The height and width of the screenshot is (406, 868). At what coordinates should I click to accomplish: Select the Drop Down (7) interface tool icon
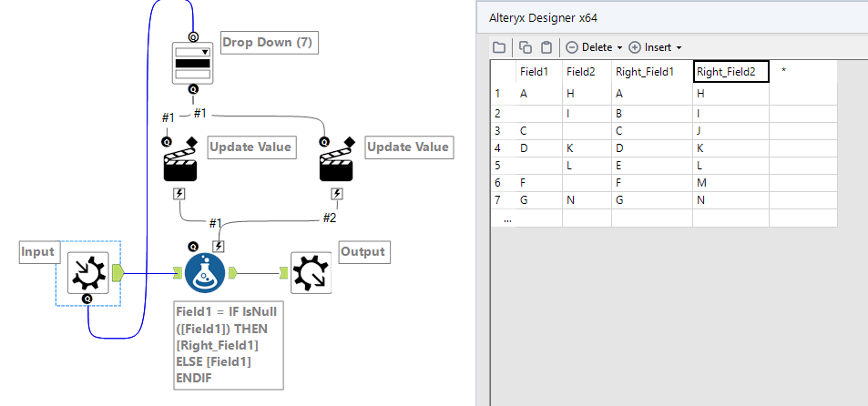point(193,64)
